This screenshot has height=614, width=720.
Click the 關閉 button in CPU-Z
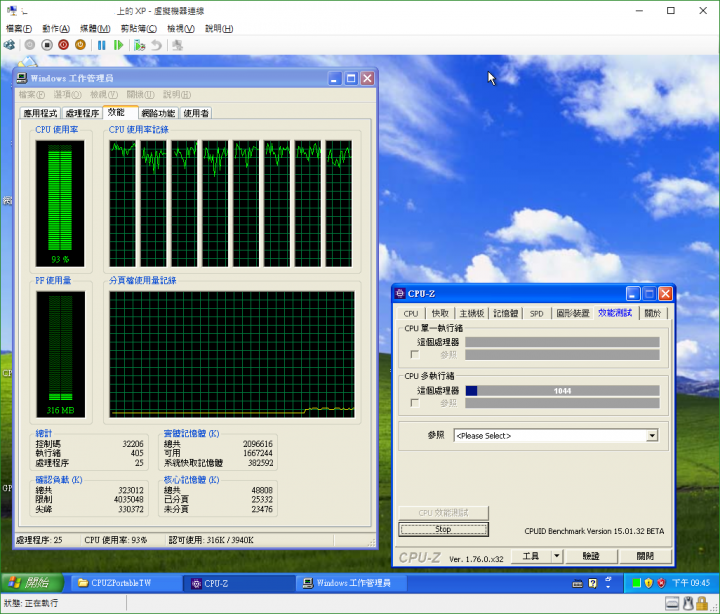pos(645,556)
